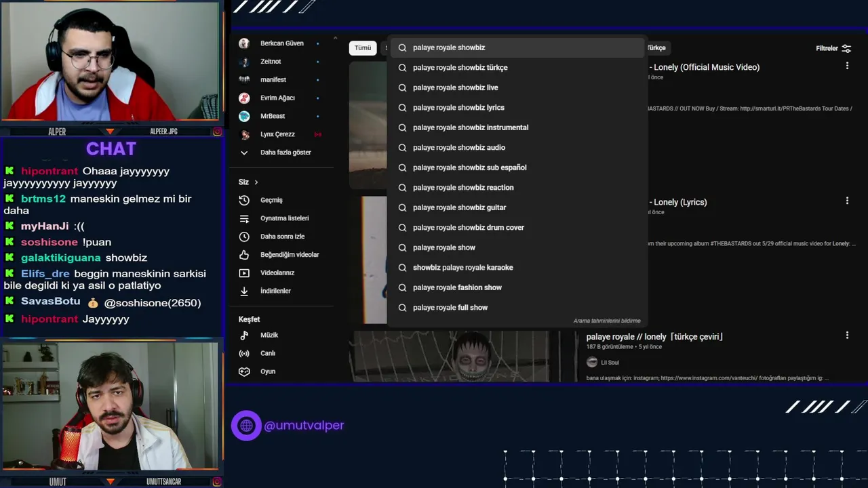The image size is (868, 488).
Task: Select the Tümü filter chip
Action: coord(363,48)
